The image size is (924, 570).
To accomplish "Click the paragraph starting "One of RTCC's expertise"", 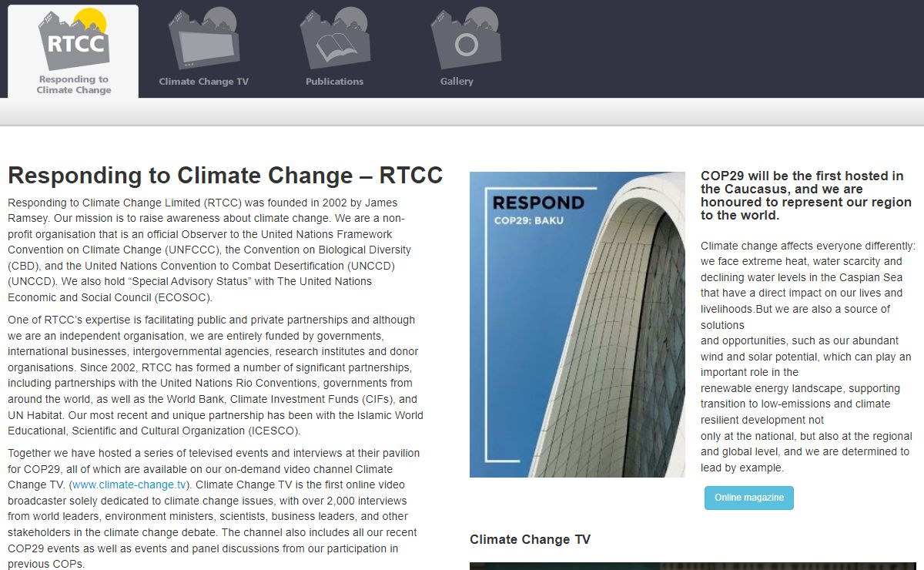I will [214, 375].
